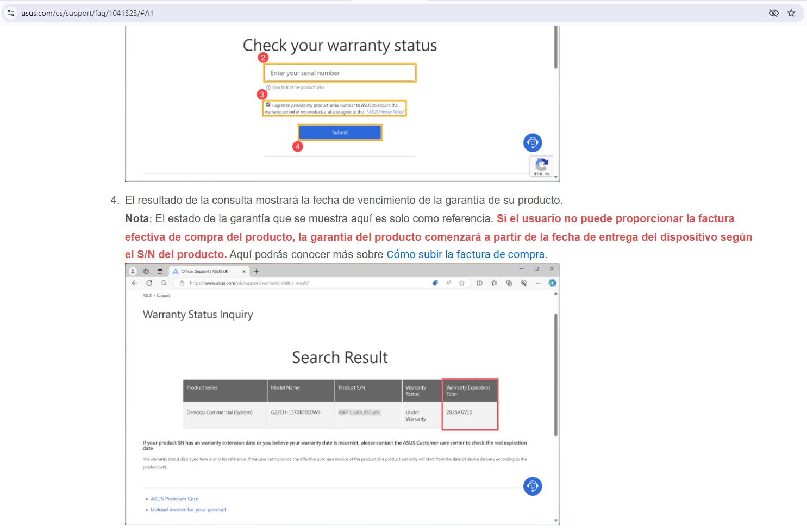Toggle the 'I agree to provide my product serial number' checkbox
Screen dimensions: 807x532
tap(268, 104)
